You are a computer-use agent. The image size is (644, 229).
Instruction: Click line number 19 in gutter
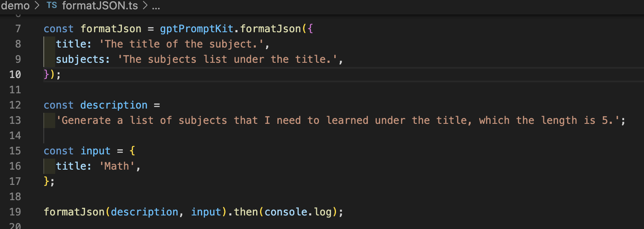(15, 212)
